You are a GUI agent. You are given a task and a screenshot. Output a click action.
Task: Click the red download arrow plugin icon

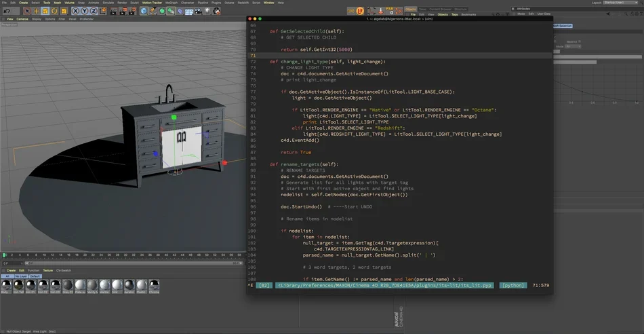coord(380,11)
